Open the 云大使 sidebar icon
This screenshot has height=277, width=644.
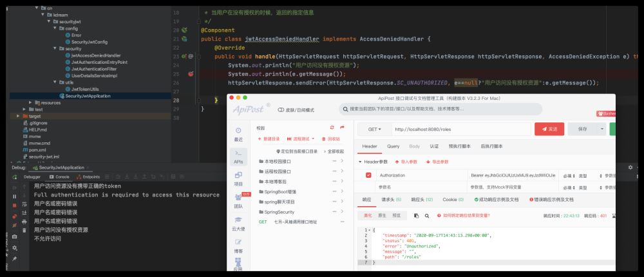click(238, 223)
